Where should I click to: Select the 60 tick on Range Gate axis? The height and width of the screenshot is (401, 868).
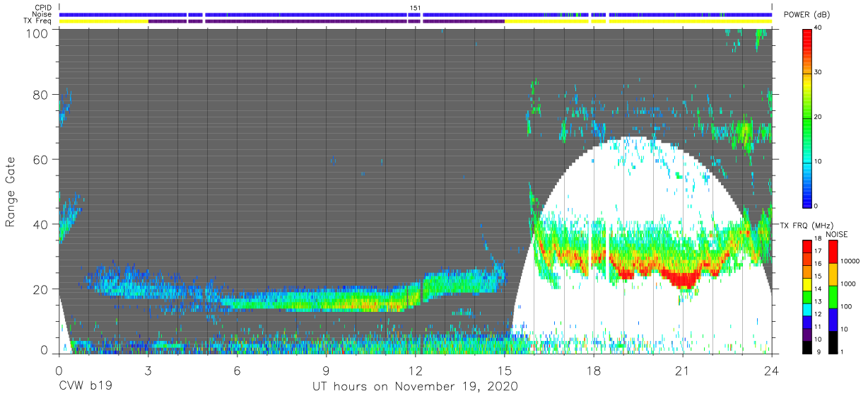[41, 159]
